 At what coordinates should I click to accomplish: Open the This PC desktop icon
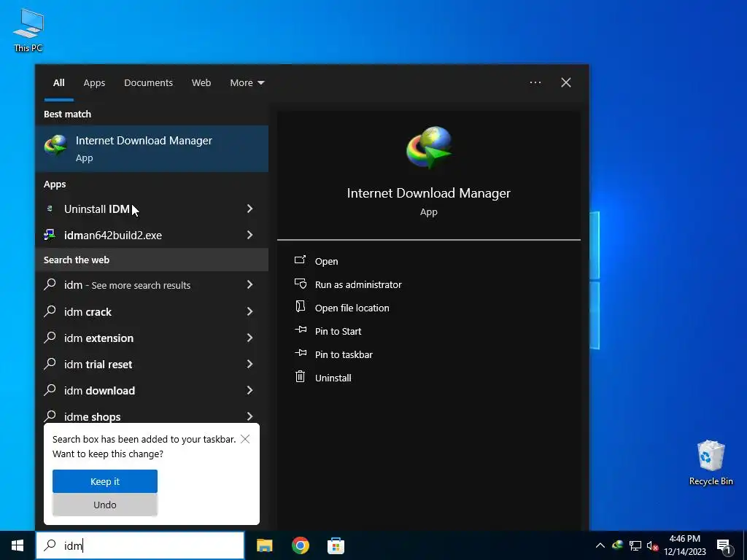pos(28,30)
